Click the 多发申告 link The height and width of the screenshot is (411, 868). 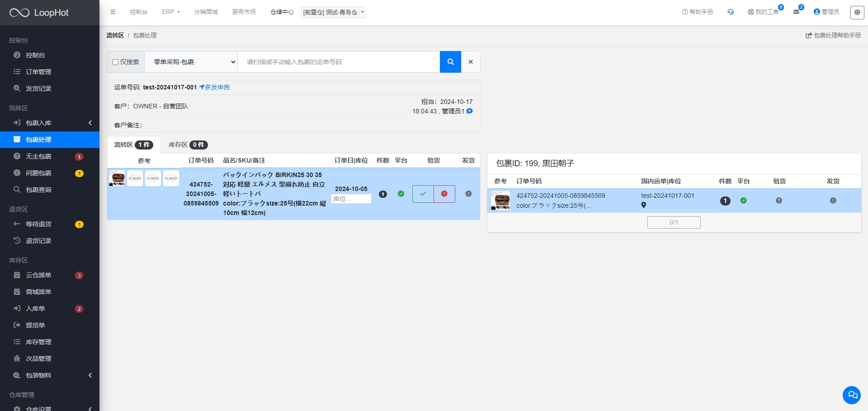click(215, 87)
